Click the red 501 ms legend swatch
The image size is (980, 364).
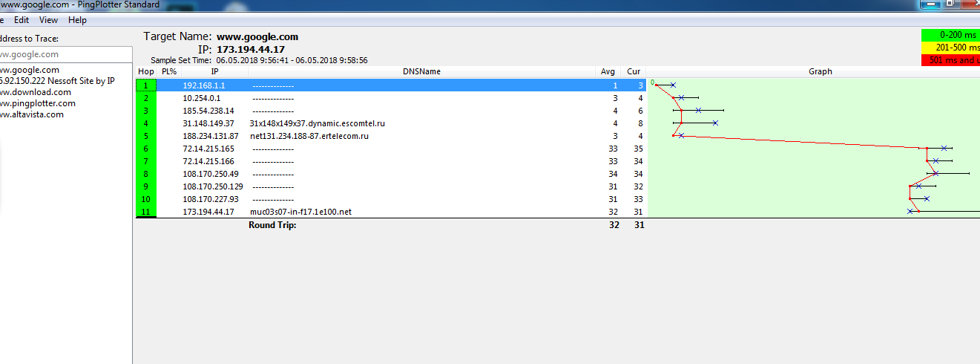(950, 60)
